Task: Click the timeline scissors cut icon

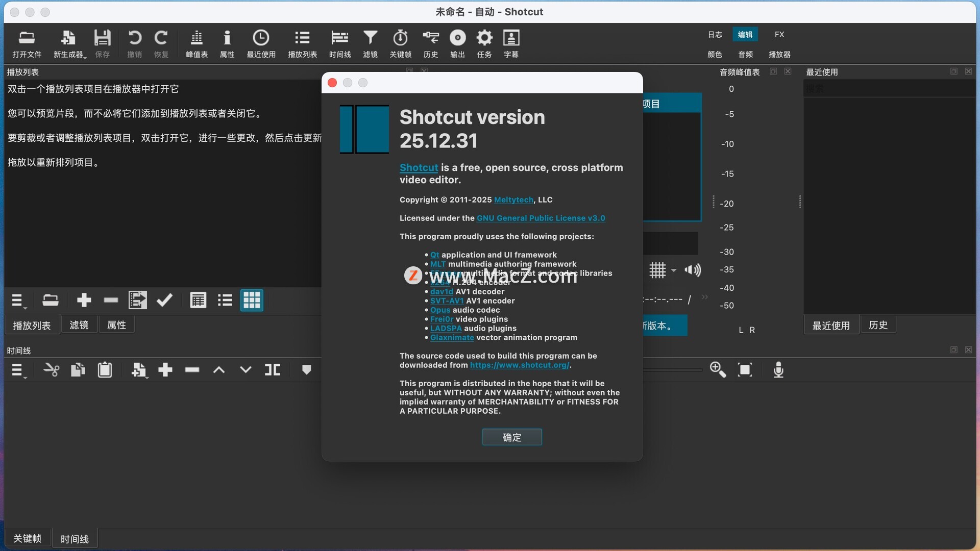Action: pos(51,370)
